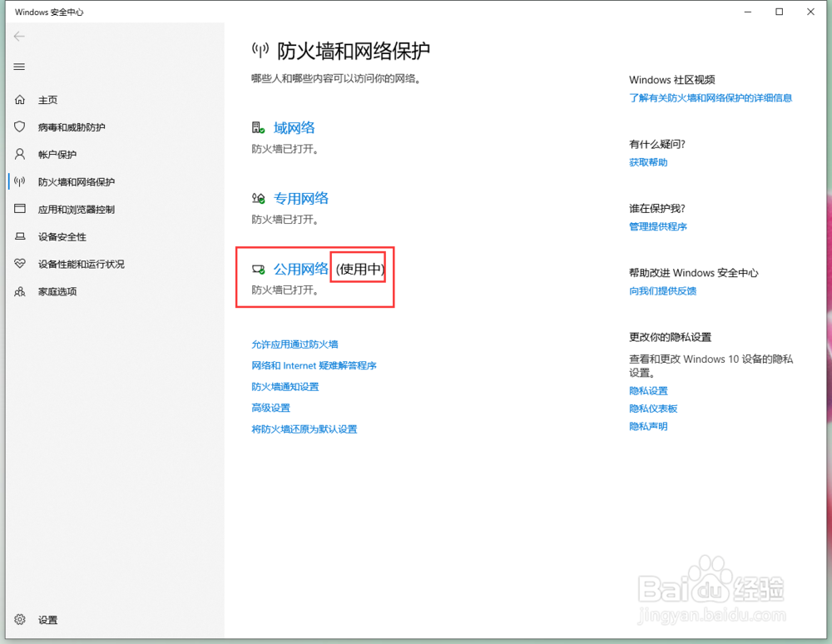The image size is (832, 644).
Task: Open the 隐私设置 link
Action: (x=648, y=391)
